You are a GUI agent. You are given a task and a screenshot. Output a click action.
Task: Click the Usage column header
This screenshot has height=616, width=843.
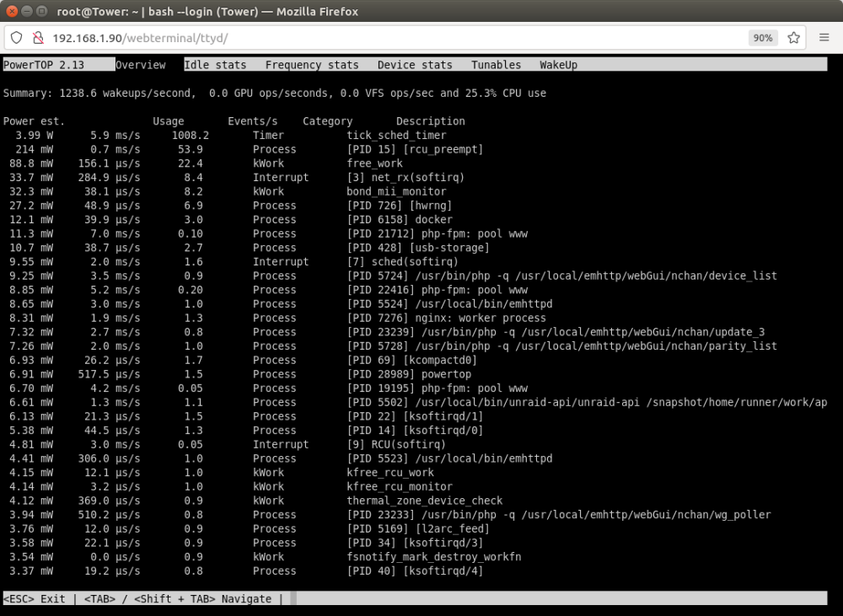click(x=169, y=121)
